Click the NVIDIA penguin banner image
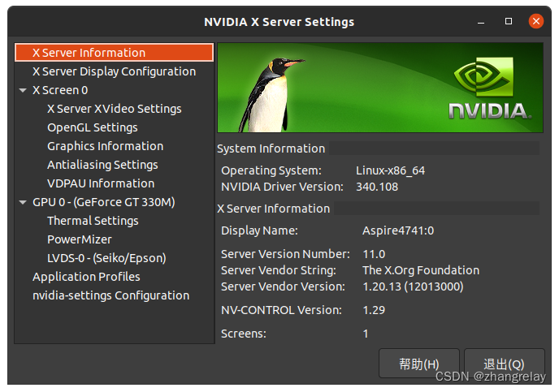 [380, 88]
